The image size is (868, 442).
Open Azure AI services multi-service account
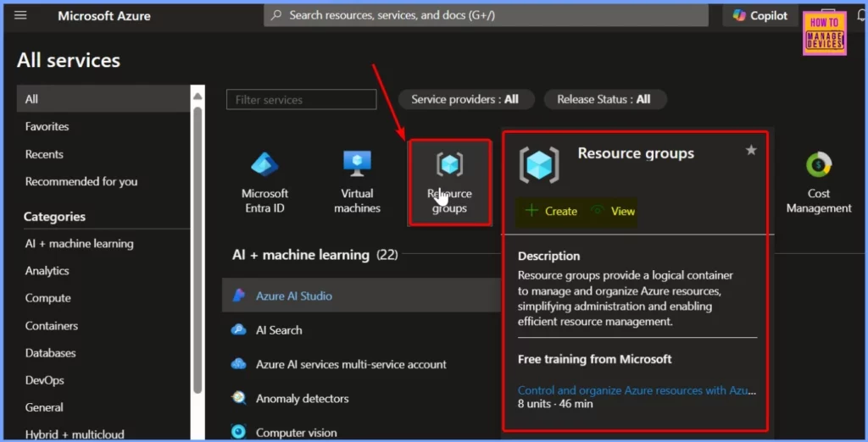coord(351,365)
